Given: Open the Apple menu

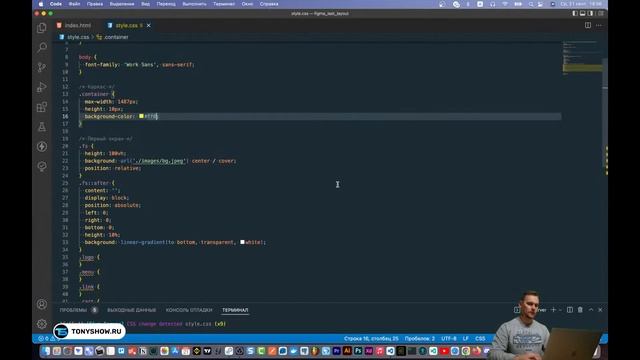Looking at the screenshot, I should (x=41, y=4).
